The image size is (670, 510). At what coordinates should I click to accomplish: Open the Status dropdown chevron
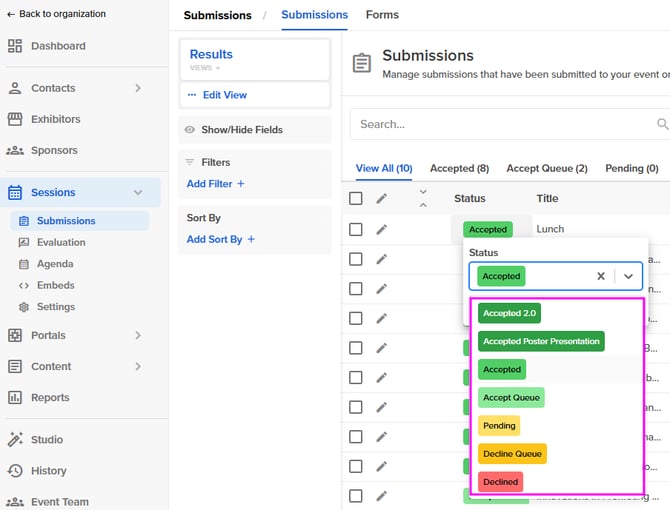[x=628, y=276]
